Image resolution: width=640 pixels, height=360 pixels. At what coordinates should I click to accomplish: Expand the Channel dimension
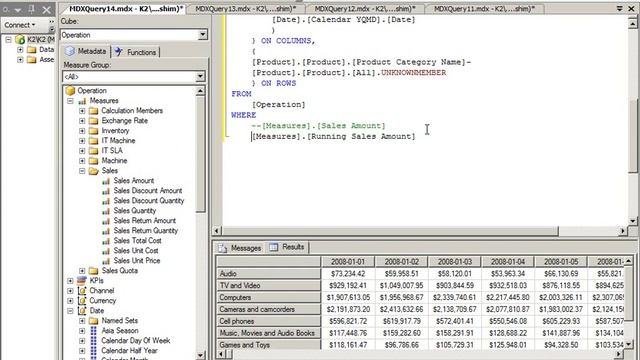click(70, 291)
